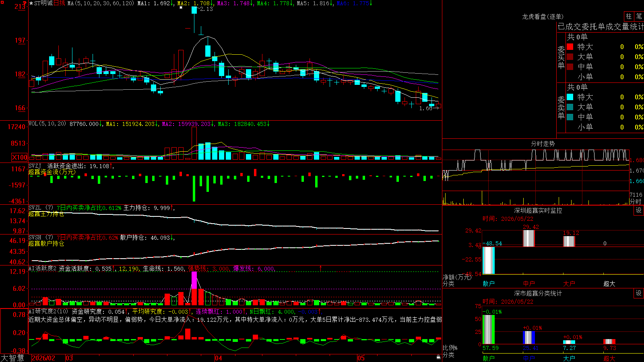Click the red 超大 label under 深市超赢分类统计
The width and height of the screenshot is (644, 362).
(x=609, y=358)
